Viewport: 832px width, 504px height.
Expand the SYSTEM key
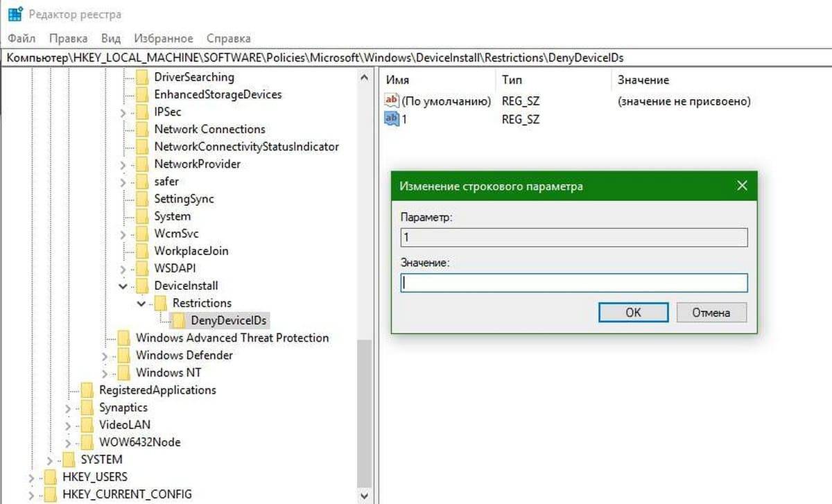(x=49, y=460)
